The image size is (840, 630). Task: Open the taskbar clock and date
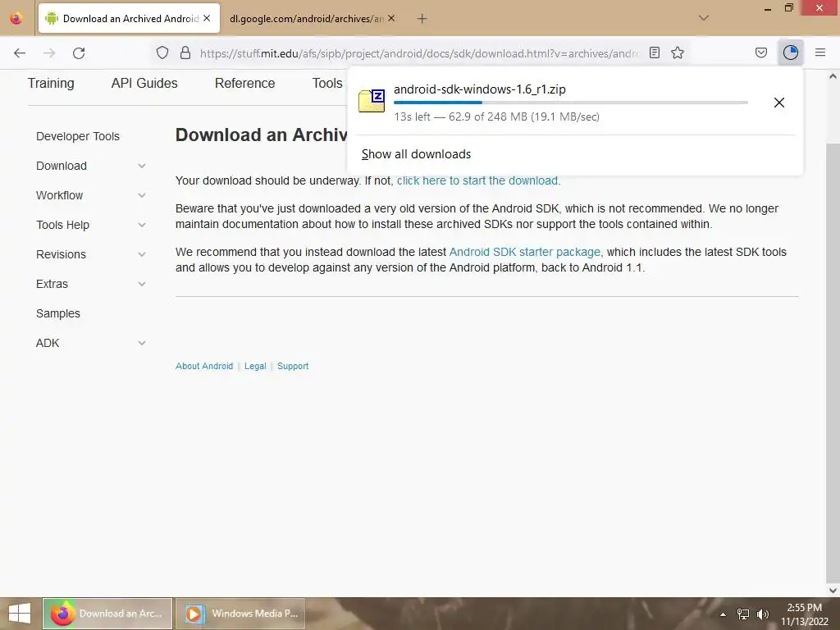point(804,614)
